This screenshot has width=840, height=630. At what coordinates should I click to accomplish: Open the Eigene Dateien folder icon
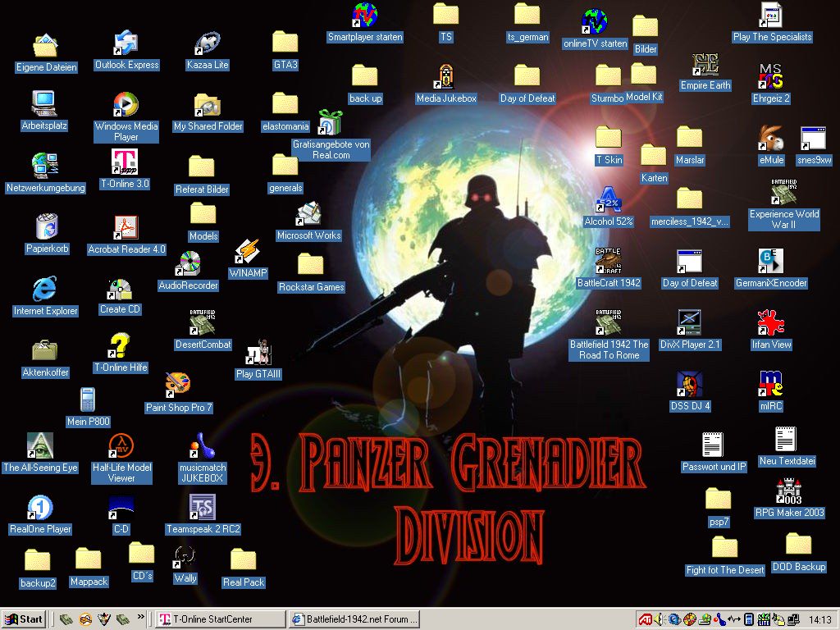point(46,46)
